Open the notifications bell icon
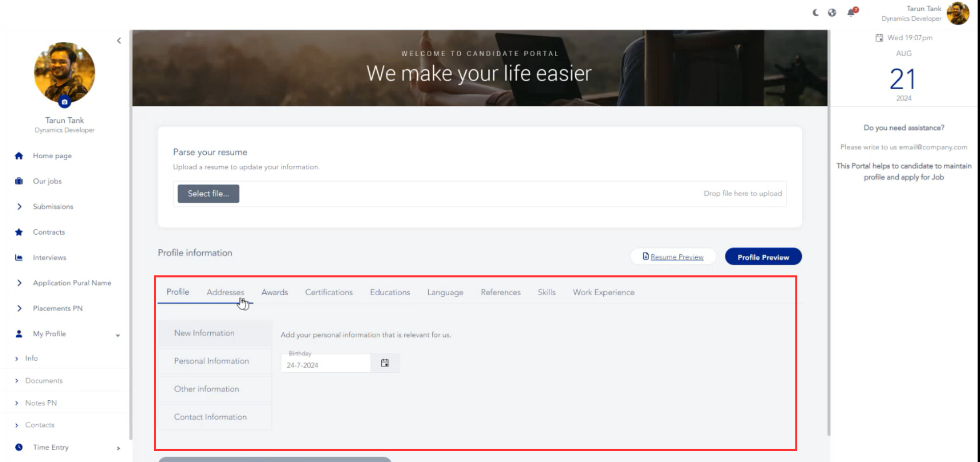The image size is (980, 462). (x=851, y=12)
